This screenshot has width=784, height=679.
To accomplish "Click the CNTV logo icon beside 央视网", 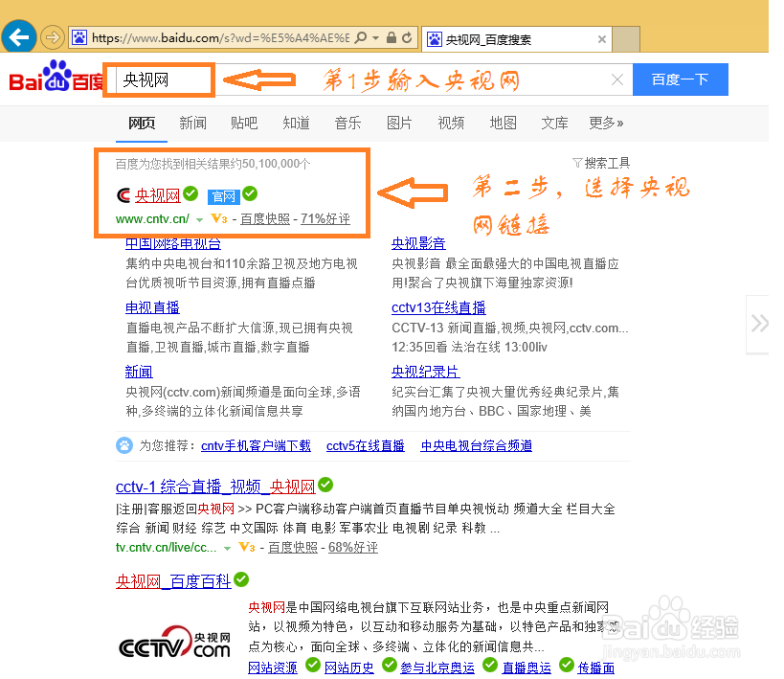I will point(123,195).
